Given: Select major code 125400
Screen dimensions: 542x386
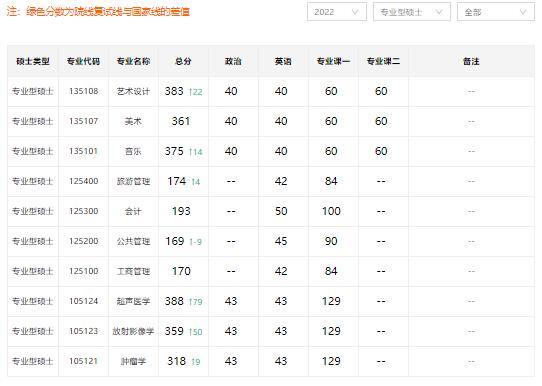Looking at the screenshot, I should [84, 181].
